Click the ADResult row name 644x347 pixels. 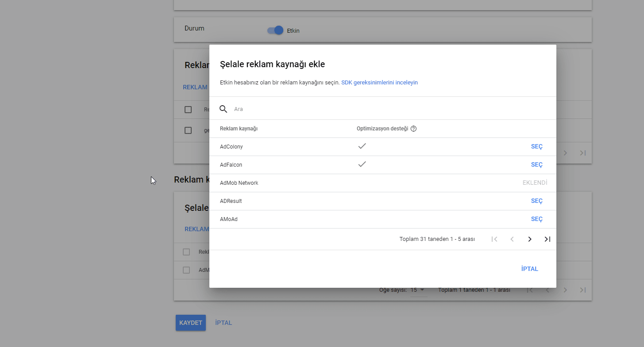[x=231, y=201]
